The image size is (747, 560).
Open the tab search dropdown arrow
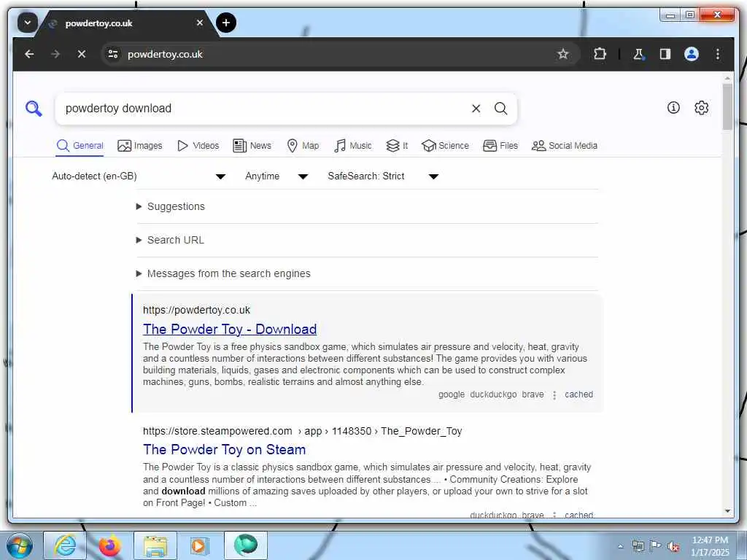click(x=28, y=23)
